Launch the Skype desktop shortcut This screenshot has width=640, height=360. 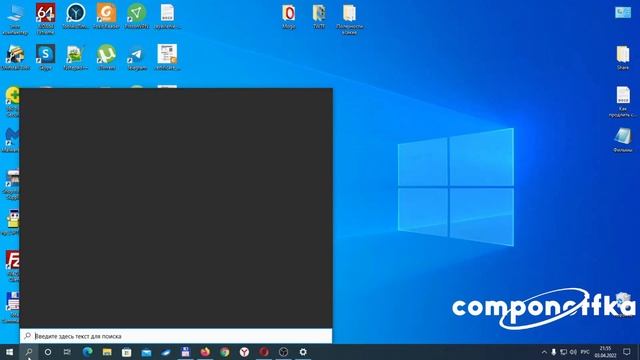(45, 58)
